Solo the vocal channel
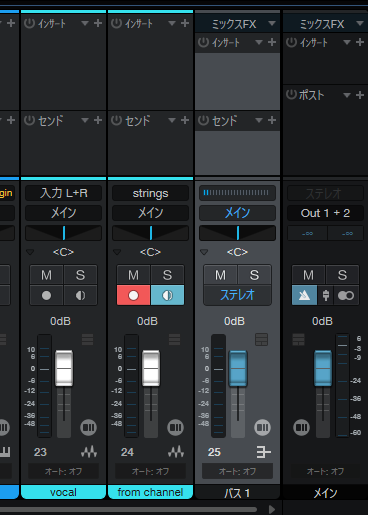368x515 pixels. click(80, 275)
